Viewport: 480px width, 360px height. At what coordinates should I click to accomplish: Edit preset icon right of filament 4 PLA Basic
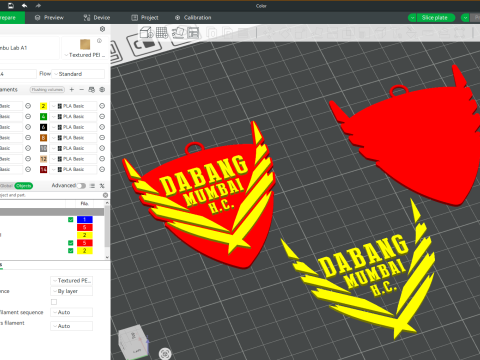tap(102, 116)
